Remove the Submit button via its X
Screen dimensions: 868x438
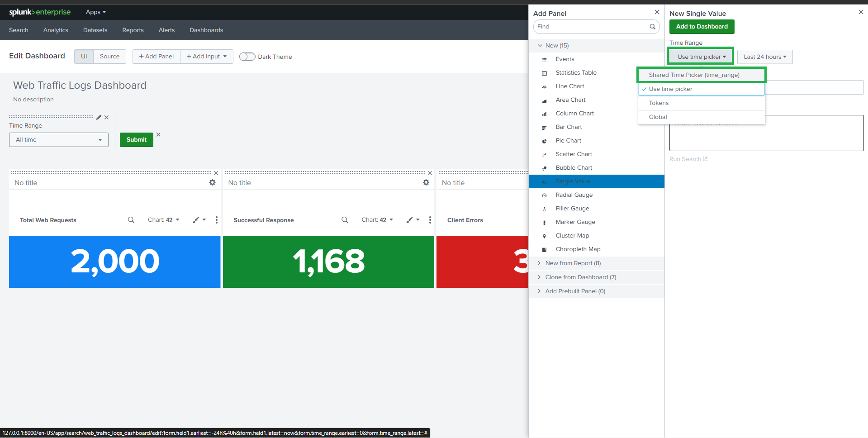coord(158,134)
